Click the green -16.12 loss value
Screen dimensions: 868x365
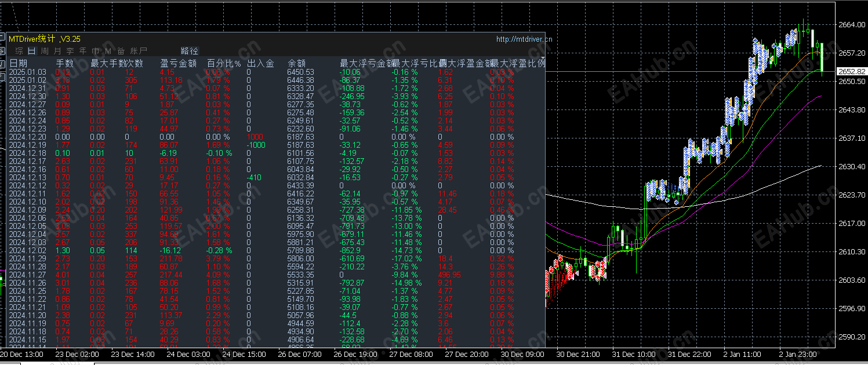coord(171,250)
